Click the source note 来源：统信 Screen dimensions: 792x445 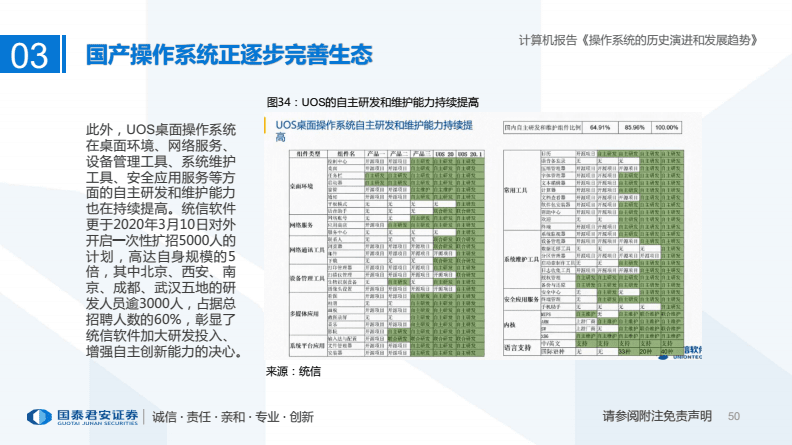click(293, 372)
